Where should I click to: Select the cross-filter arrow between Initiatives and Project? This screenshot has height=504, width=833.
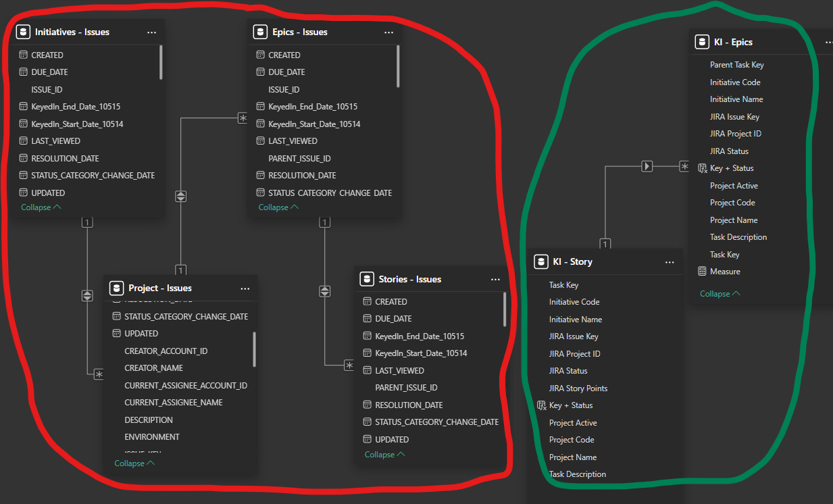click(87, 296)
